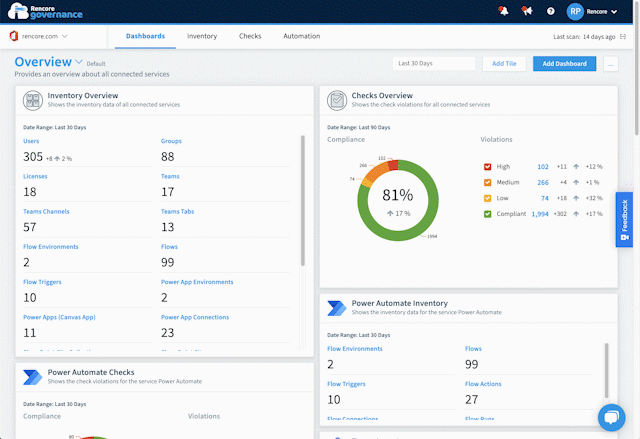
Task: Open the Last 30 Days range dropdown
Action: pyautogui.click(x=434, y=64)
